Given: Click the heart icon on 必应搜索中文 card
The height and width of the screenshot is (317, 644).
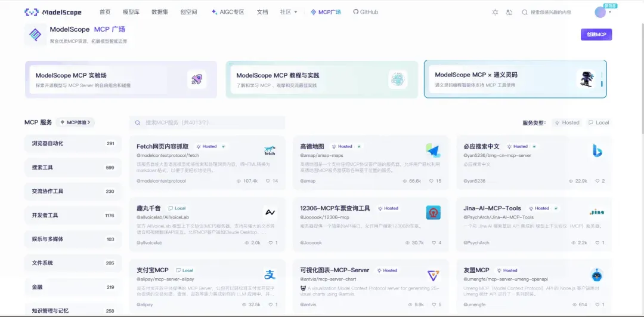Looking at the screenshot, I should click(x=597, y=181).
